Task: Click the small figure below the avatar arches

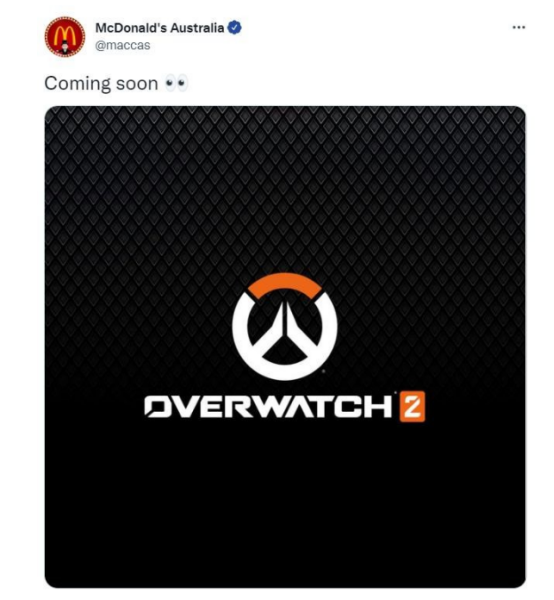Action: tap(64, 48)
